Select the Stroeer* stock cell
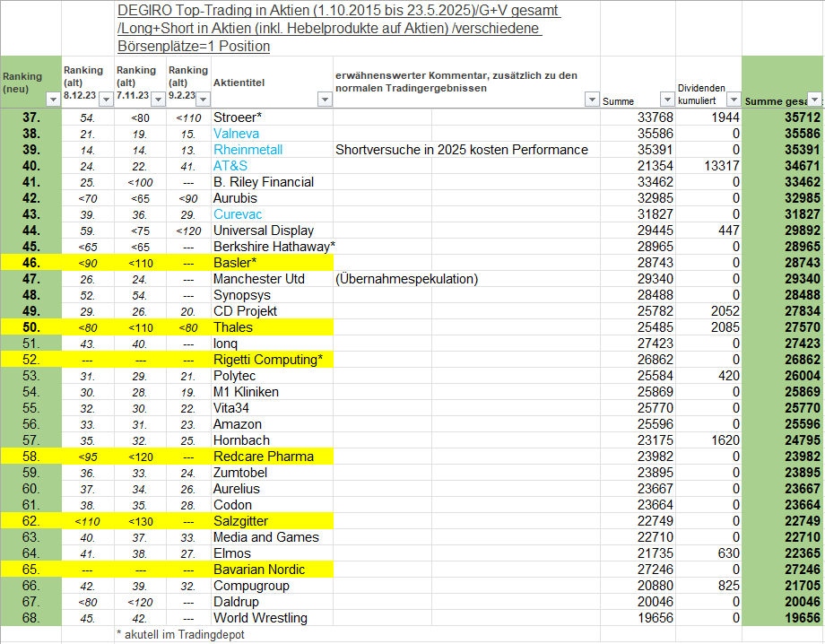Image resolution: width=825 pixels, height=644 pixels. [x=272, y=117]
